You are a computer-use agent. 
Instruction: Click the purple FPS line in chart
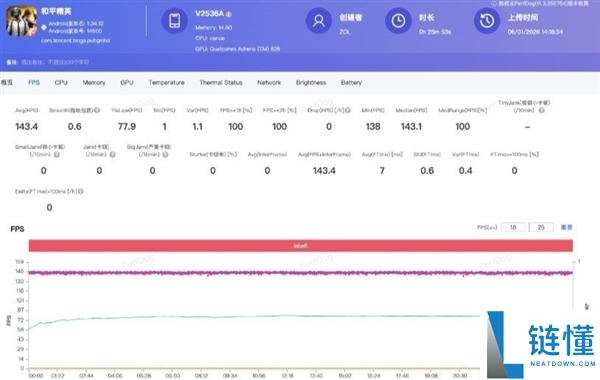(301, 273)
